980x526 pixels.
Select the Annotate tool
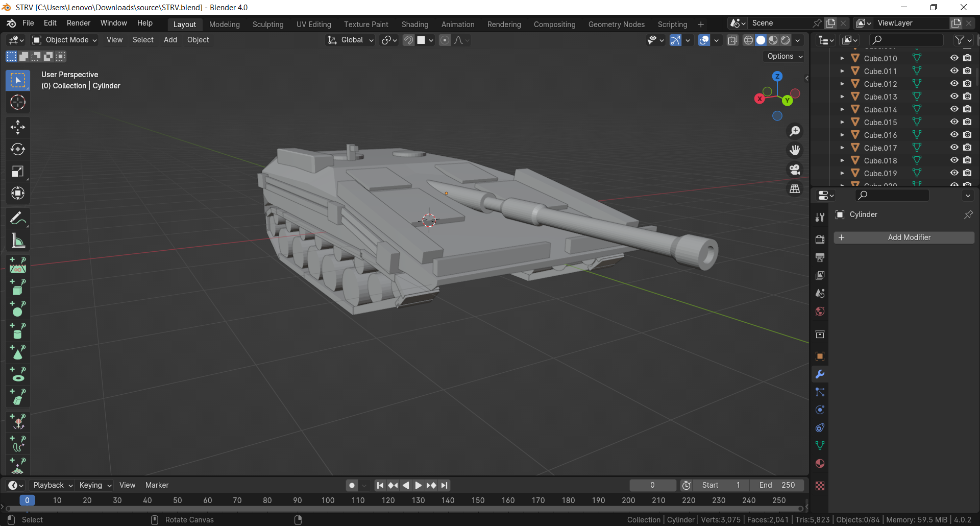pos(18,219)
